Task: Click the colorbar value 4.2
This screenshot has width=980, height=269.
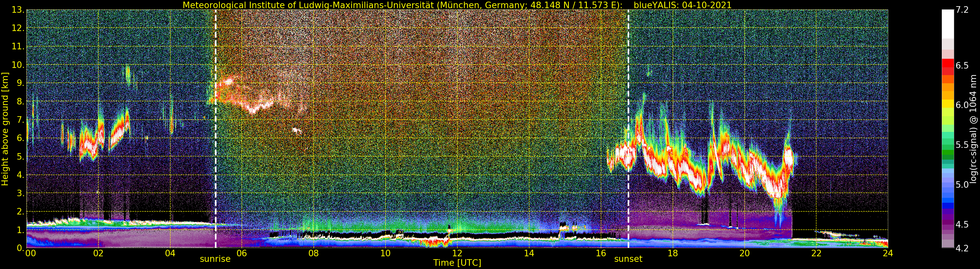Action: pyautogui.click(x=962, y=248)
